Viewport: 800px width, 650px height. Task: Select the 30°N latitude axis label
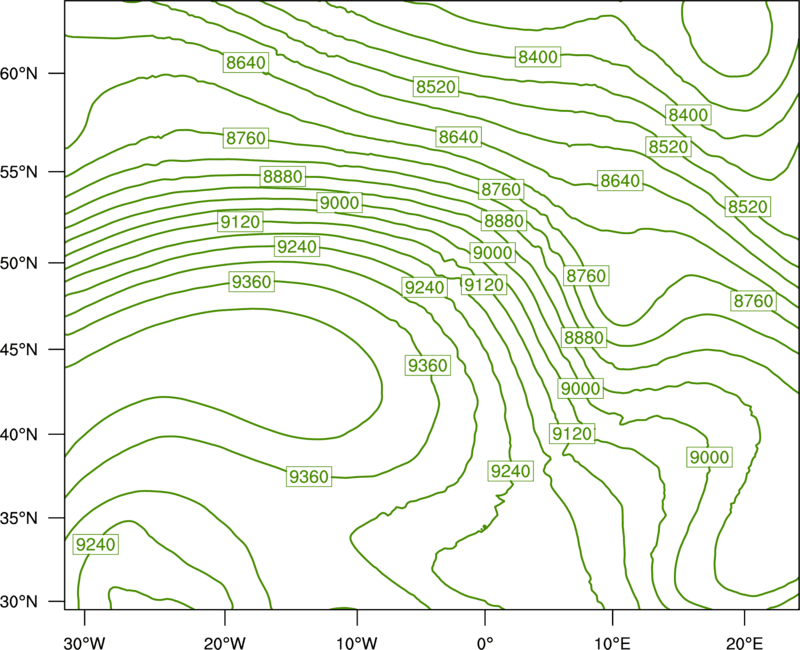[x=19, y=602]
